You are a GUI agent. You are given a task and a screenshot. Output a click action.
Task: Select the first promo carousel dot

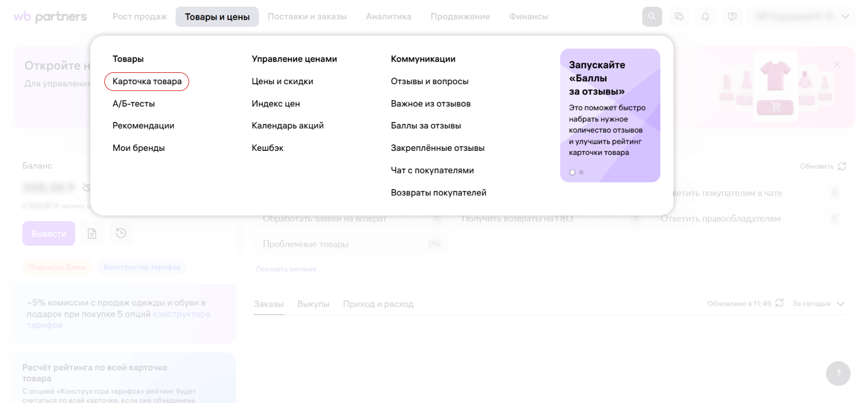point(572,173)
